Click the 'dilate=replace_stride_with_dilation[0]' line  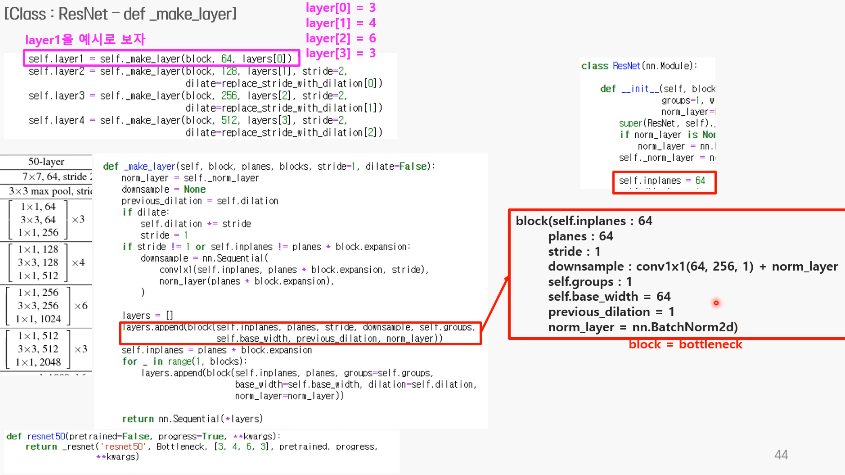click(x=284, y=84)
